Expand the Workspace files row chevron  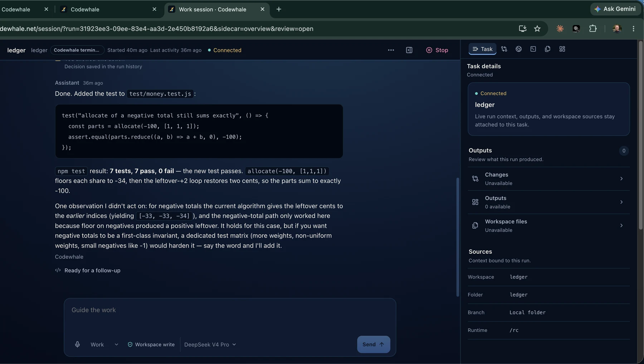pos(621,225)
